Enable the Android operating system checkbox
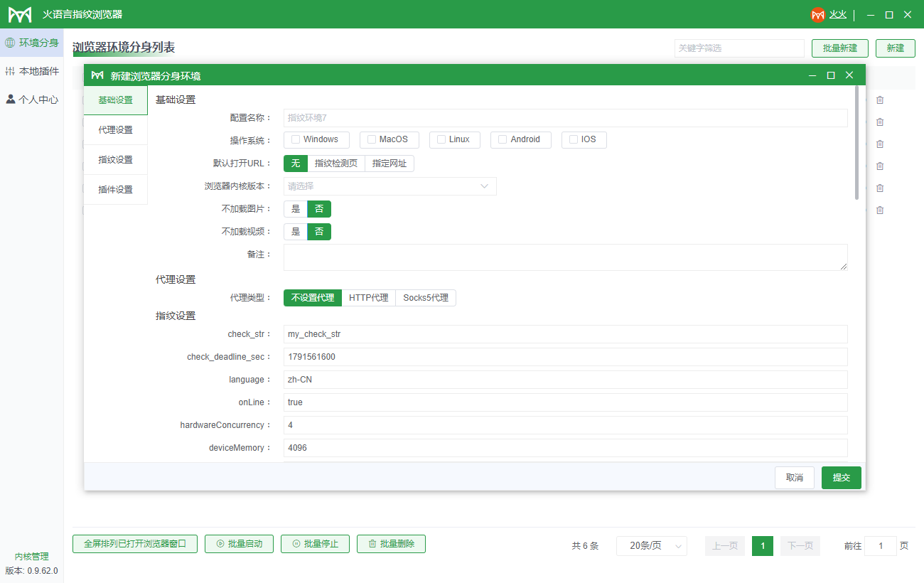The width and height of the screenshot is (924, 583). point(503,139)
